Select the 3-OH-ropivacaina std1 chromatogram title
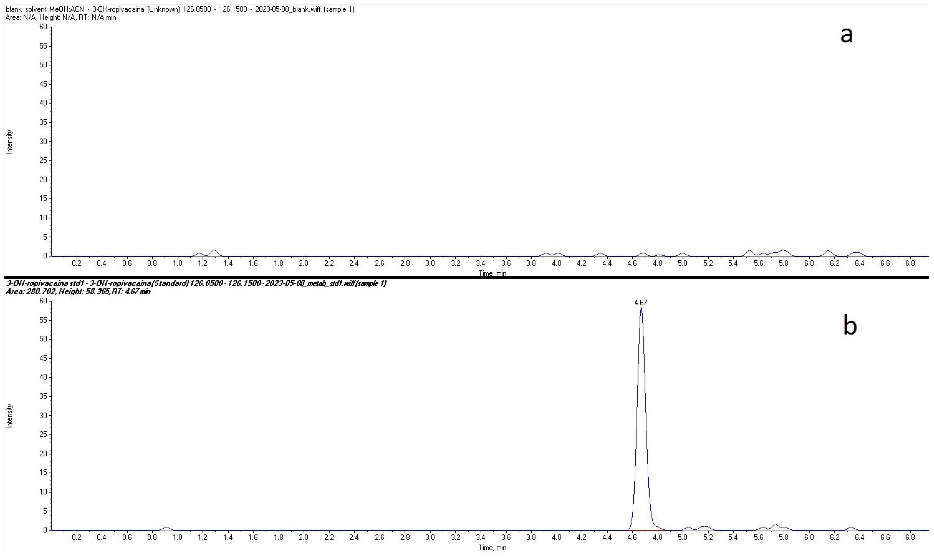 click(x=196, y=283)
